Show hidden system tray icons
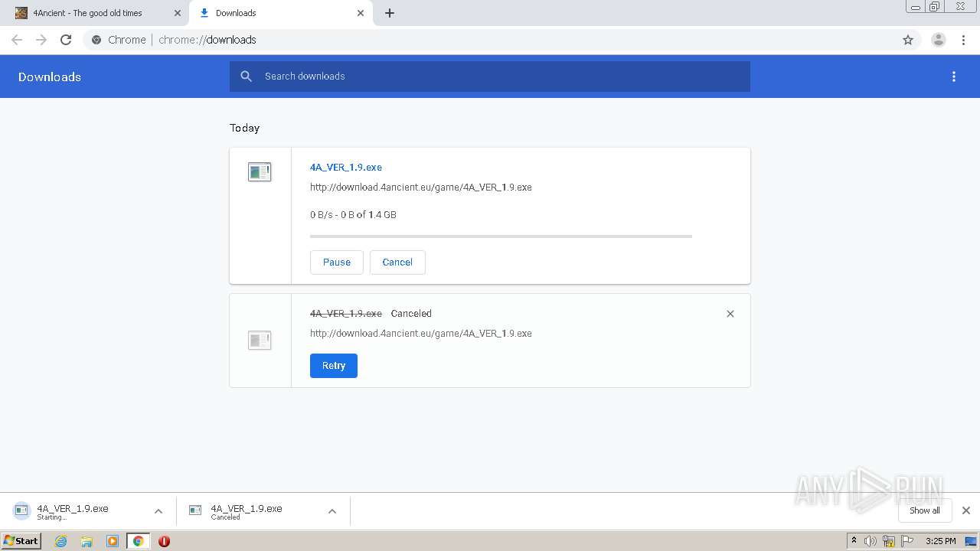The image size is (980, 551). pos(854,541)
